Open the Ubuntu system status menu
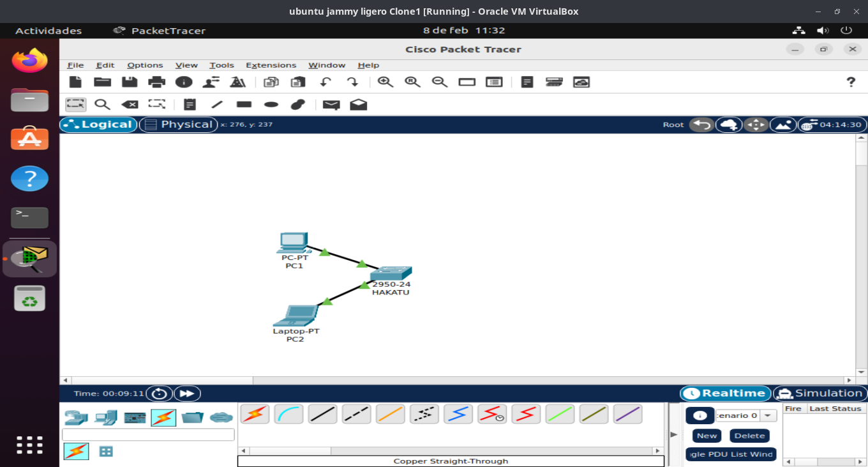This screenshot has height=467, width=868. coord(822,31)
